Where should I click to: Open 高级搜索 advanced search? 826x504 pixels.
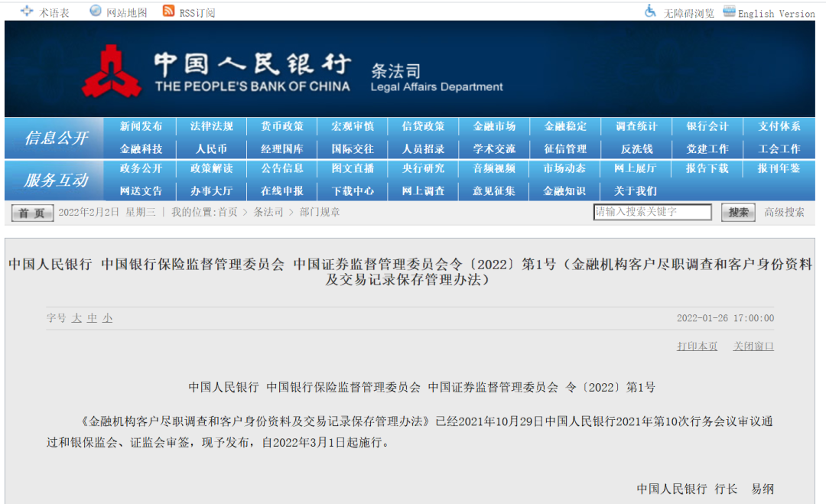(x=785, y=213)
